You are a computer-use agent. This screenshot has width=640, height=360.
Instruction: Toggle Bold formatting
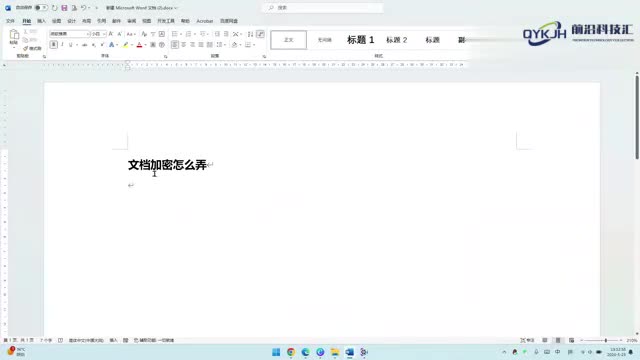[53, 44]
